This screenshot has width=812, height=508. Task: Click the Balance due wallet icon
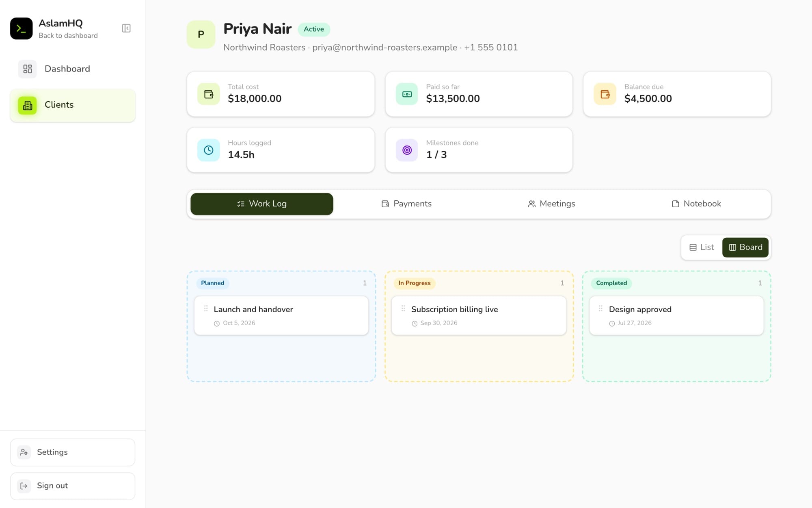605,94
